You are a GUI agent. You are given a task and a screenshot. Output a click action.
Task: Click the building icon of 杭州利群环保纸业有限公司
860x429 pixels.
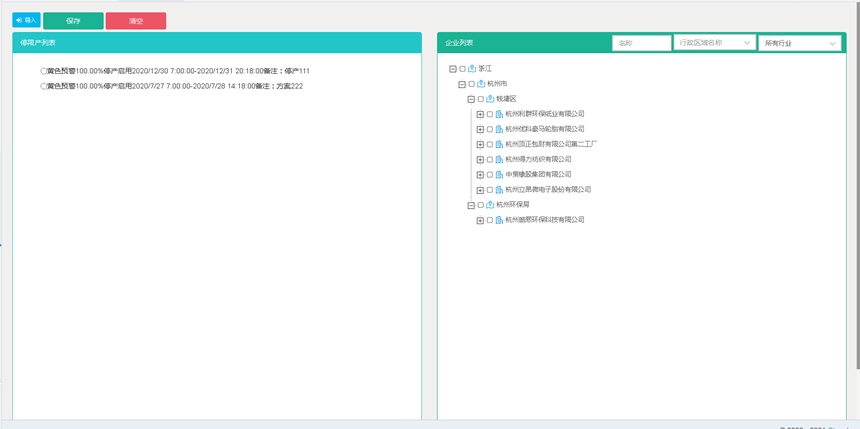[499, 114]
